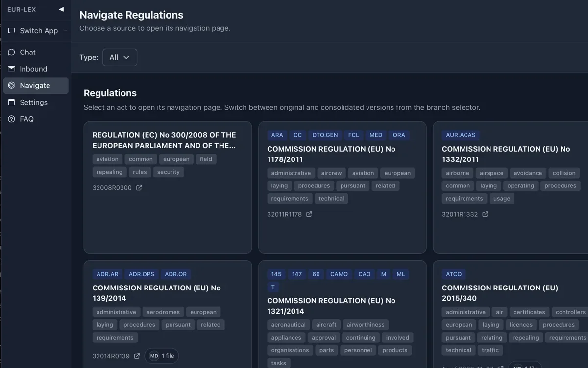
Task: Open Settings in sidebar
Action: (35, 102)
